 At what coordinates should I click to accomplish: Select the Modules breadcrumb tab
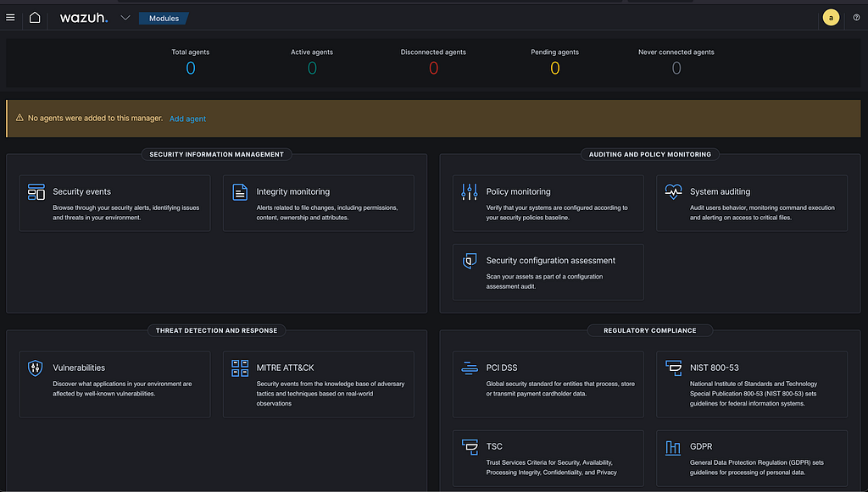click(x=164, y=19)
